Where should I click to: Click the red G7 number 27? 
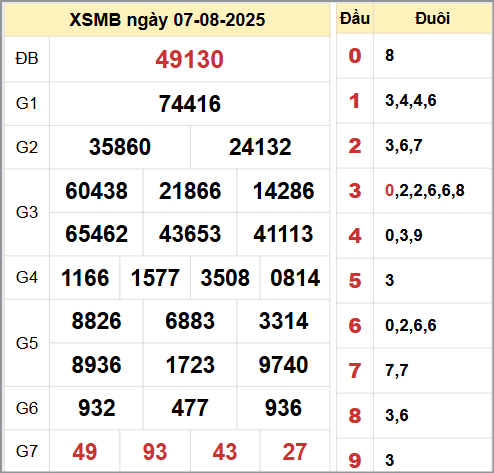pos(295,452)
